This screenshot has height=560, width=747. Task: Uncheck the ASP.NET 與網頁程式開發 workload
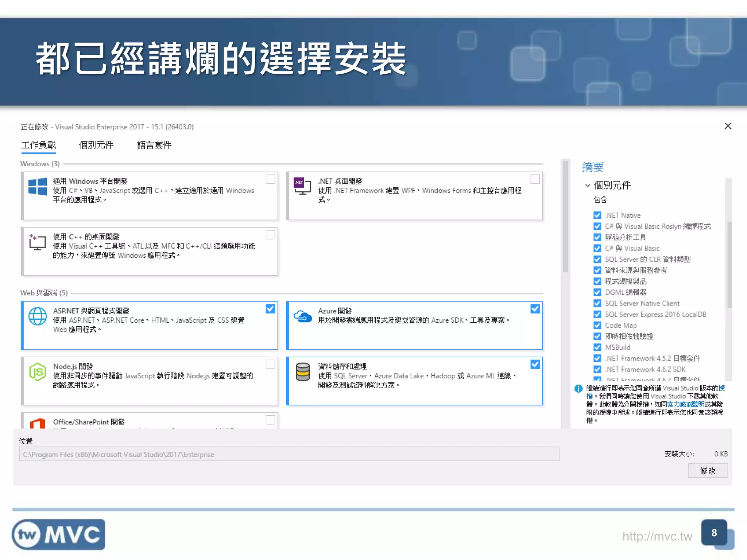(270, 309)
